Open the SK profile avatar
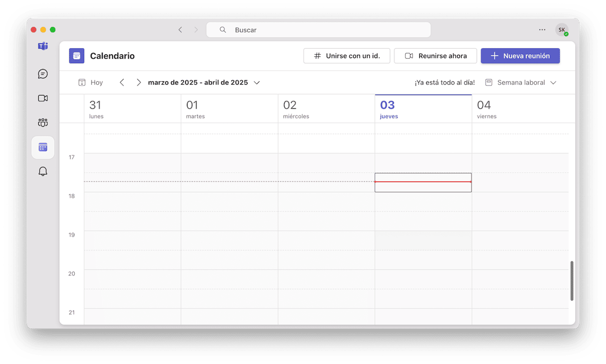The height and width of the screenshot is (364, 606). 562,30
